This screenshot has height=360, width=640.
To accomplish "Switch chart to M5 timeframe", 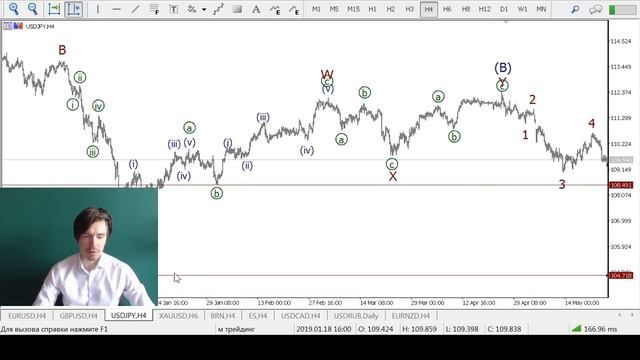I will tap(334, 9).
